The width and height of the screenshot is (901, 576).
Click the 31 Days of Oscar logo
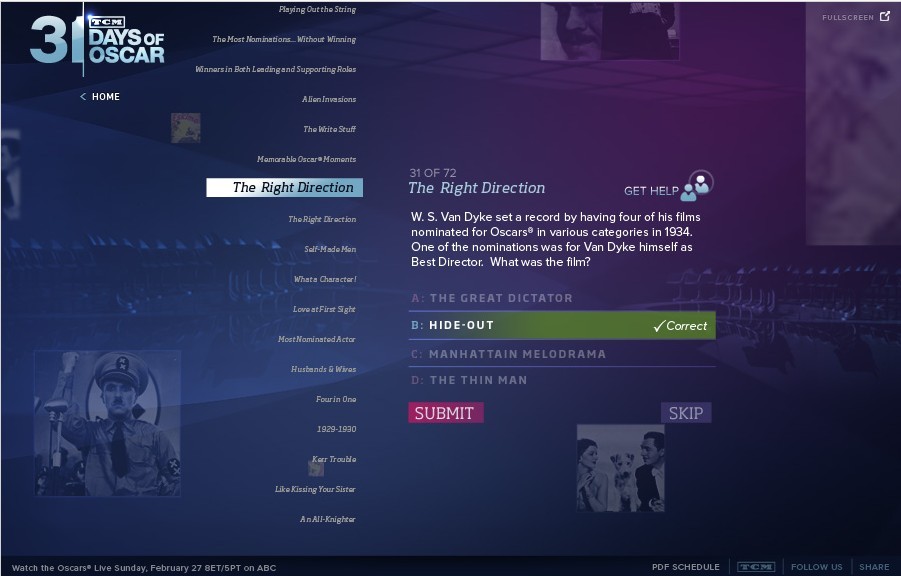(98, 39)
